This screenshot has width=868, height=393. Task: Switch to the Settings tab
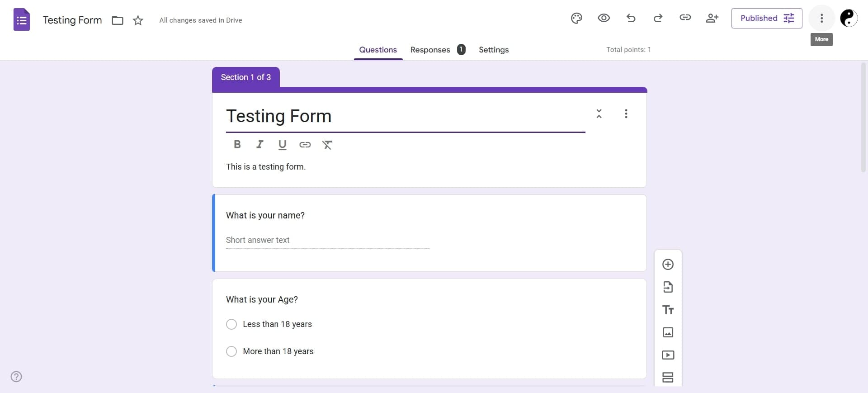494,50
